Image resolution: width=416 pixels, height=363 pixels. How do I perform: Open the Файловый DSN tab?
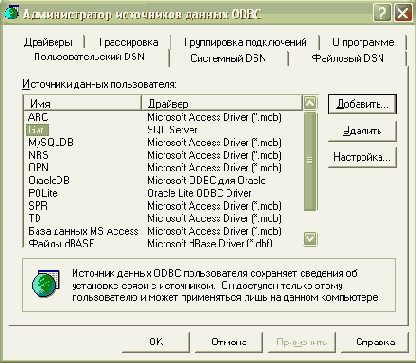(347, 58)
